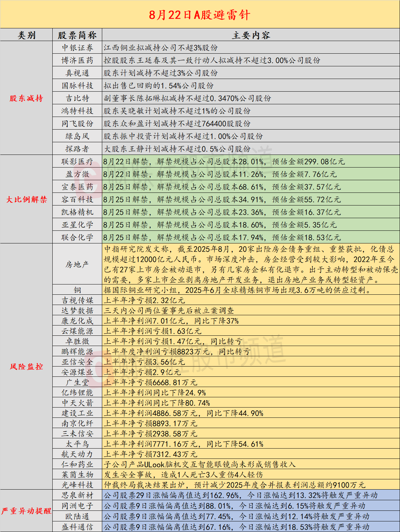Select the 鹏辉能源 stock name cell

[x=77, y=351]
